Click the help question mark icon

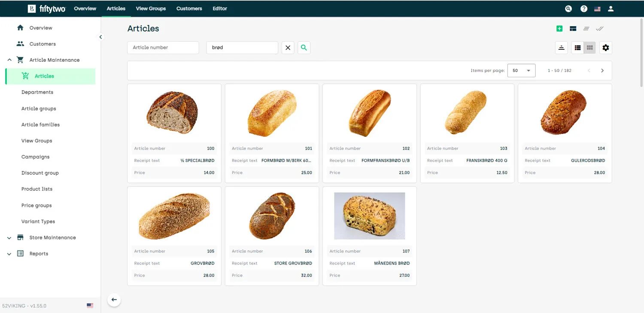coord(584,9)
